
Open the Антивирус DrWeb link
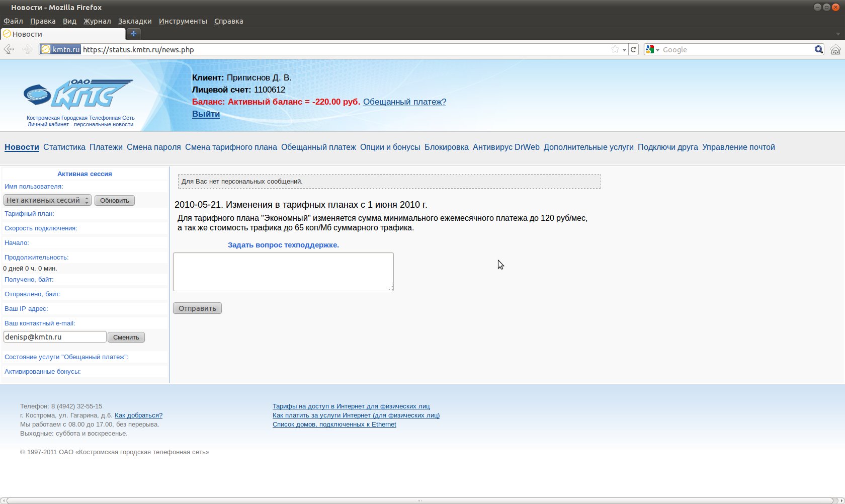point(506,147)
